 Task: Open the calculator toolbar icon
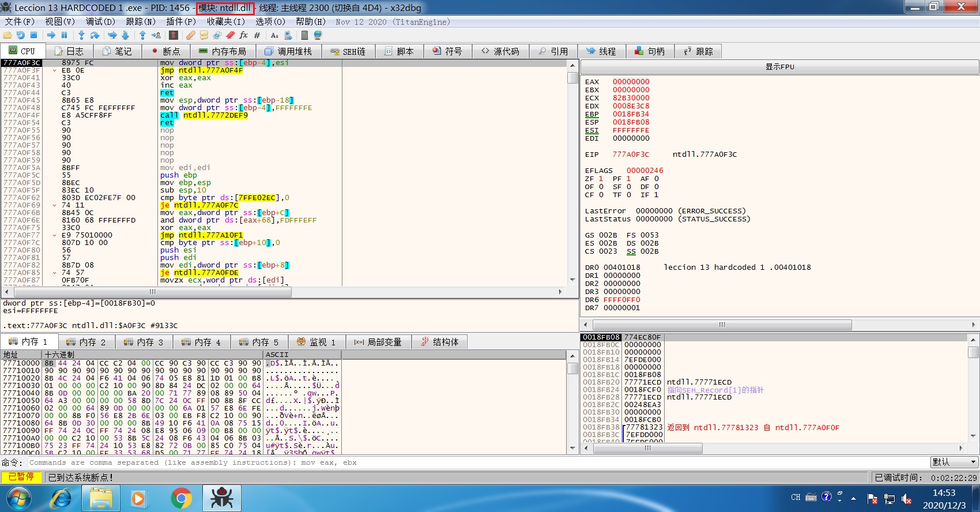click(x=304, y=35)
